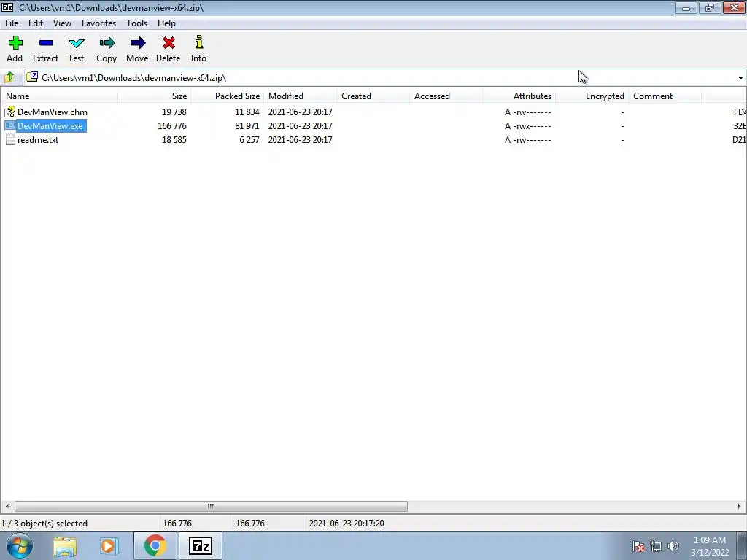Image resolution: width=747 pixels, height=560 pixels.
Task: Click size value 19 738
Action: pyautogui.click(x=174, y=112)
